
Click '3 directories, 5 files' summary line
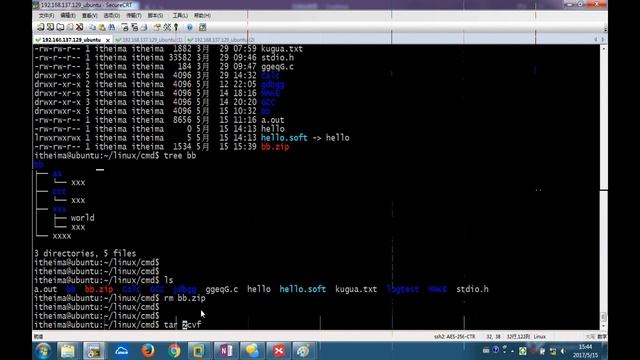(85, 253)
